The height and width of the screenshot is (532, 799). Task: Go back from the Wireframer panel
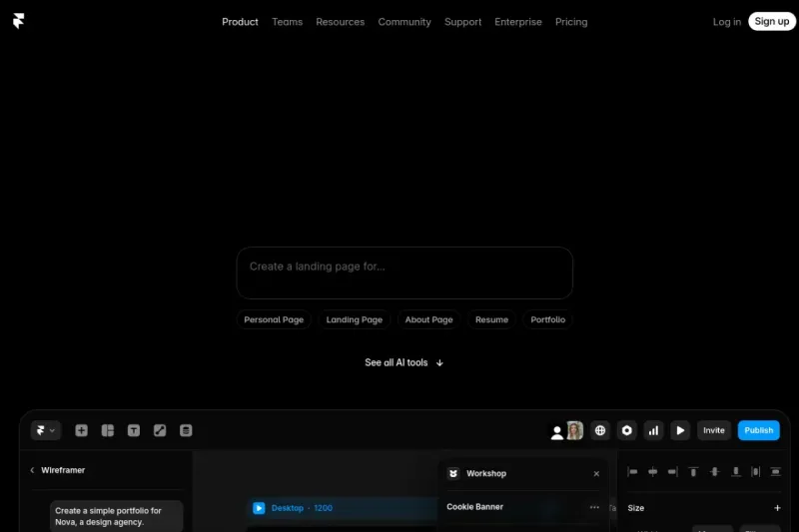32,470
